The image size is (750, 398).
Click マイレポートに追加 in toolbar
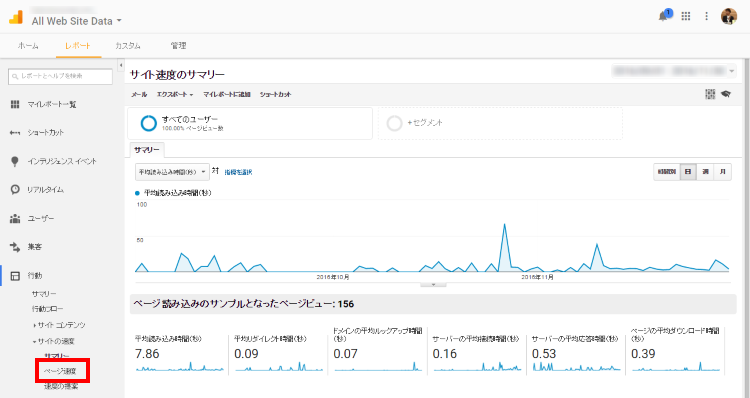pos(227,94)
